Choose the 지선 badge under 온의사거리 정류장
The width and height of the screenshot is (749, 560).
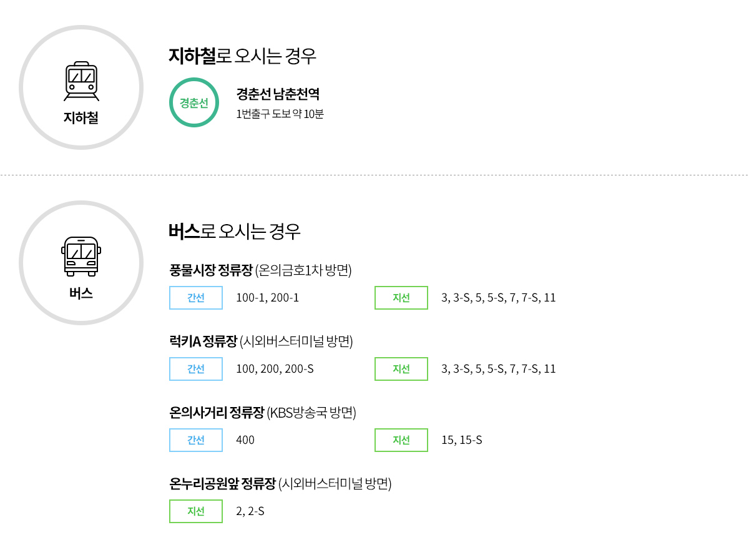coord(401,440)
